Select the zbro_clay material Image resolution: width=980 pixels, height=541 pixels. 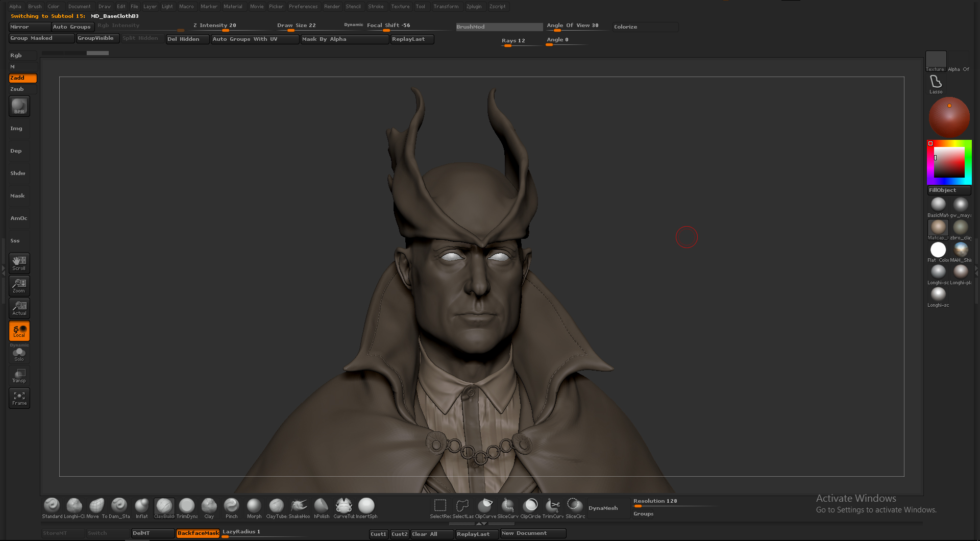[x=961, y=230]
